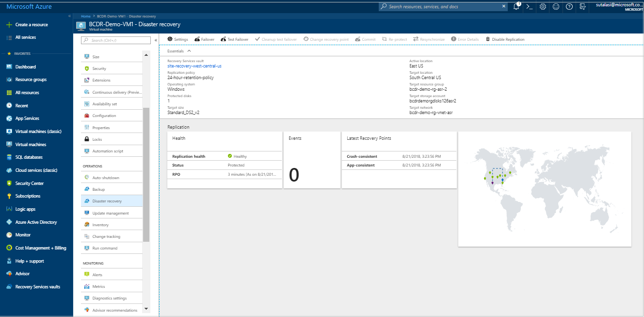Select Security in the VM menu
The width and height of the screenshot is (644, 317).
coord(112,68)
